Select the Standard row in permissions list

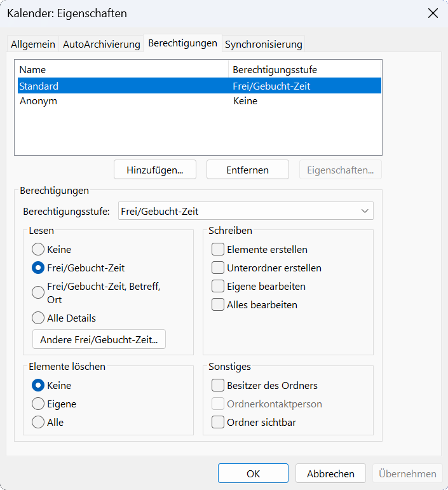tap(39, 86)
